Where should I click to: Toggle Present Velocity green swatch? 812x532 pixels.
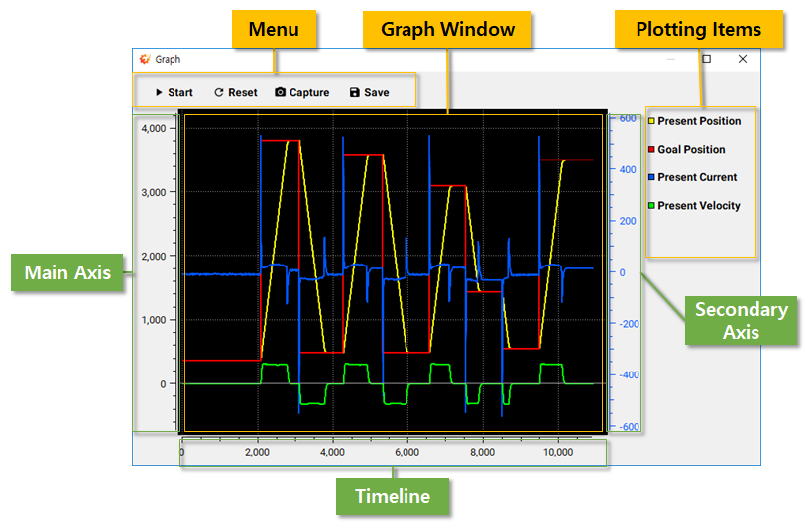pos(652,206)
